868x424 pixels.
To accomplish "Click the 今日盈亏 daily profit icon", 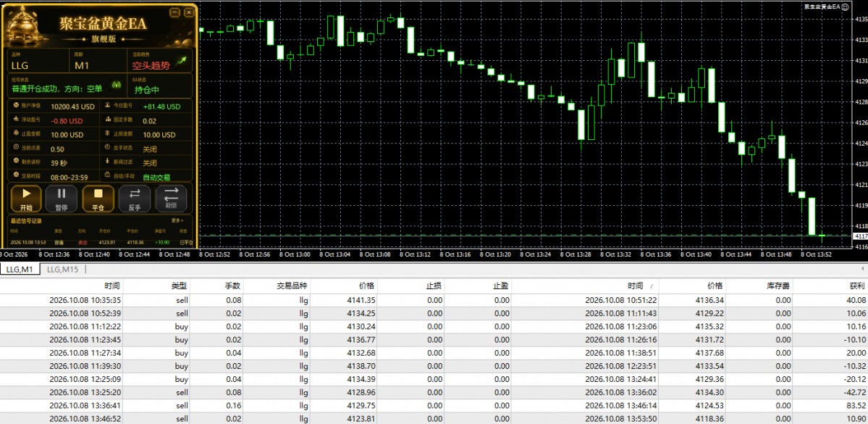I will 107,105.
